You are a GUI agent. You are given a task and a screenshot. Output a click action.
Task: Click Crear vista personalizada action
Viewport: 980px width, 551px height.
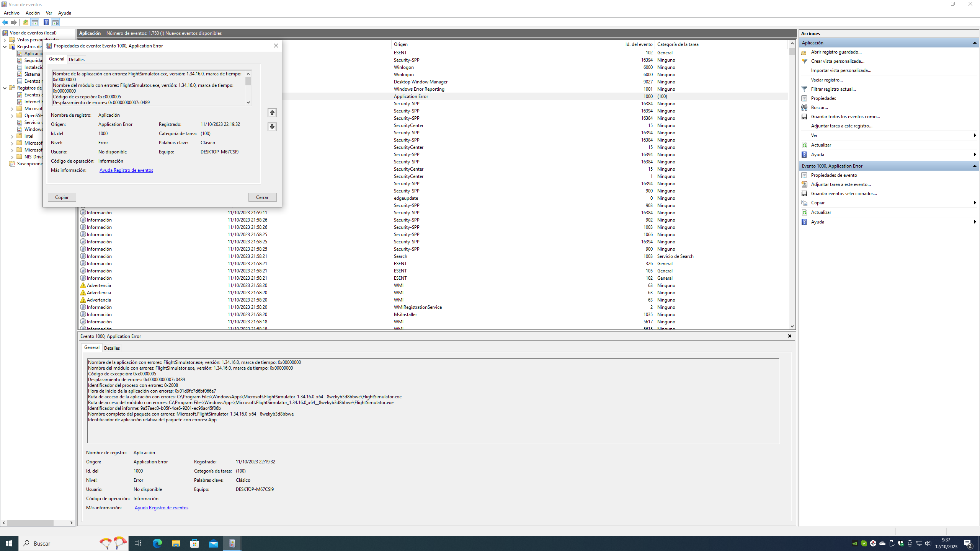tap(837, 61)
